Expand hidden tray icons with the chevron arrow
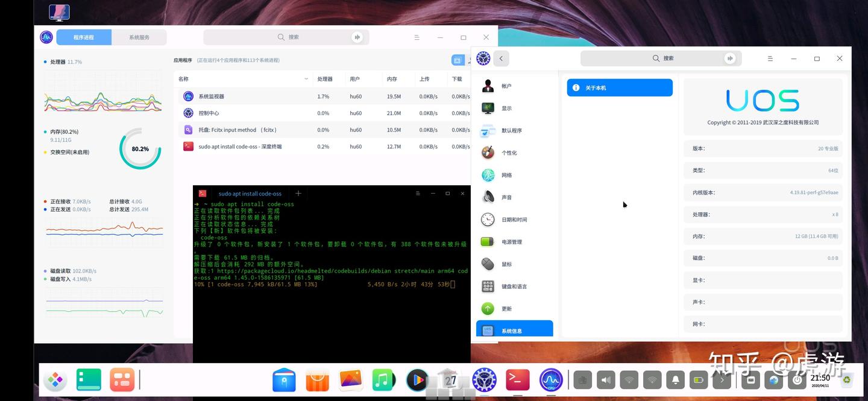 [x=722, y=380]
